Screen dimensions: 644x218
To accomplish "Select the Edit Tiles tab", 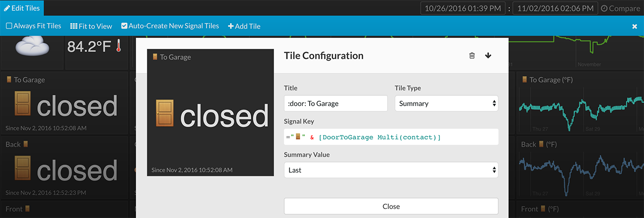I will pos(22,8).
